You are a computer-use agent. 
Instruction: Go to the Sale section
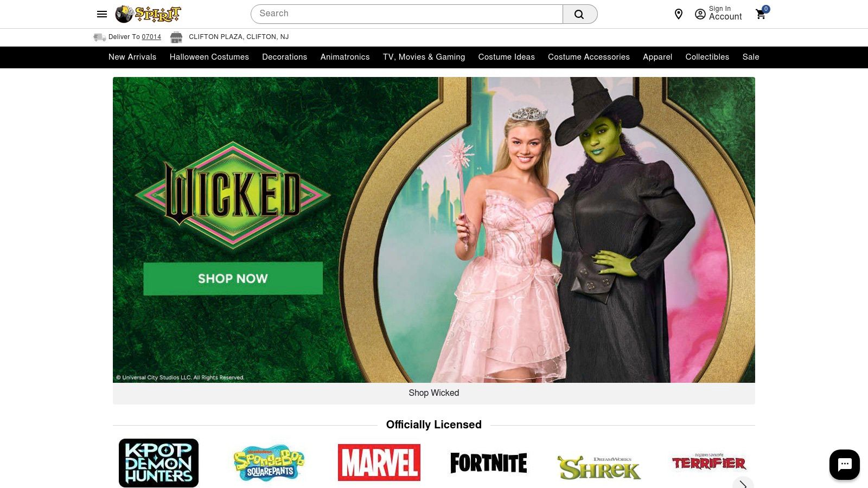(750, 57)
